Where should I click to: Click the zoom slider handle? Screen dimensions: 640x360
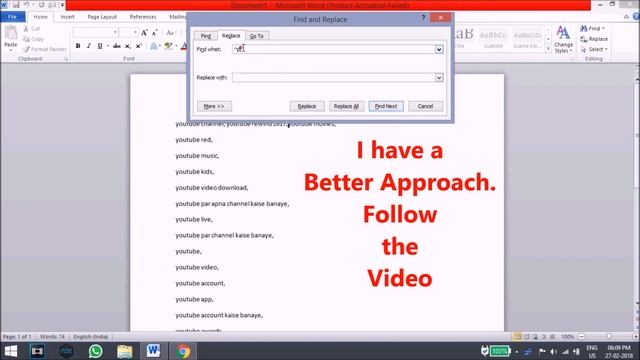click(609, 337)
